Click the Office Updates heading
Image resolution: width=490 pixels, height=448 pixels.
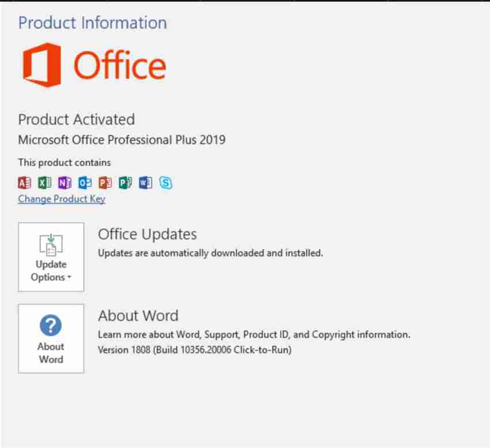[x=147, y=234]
